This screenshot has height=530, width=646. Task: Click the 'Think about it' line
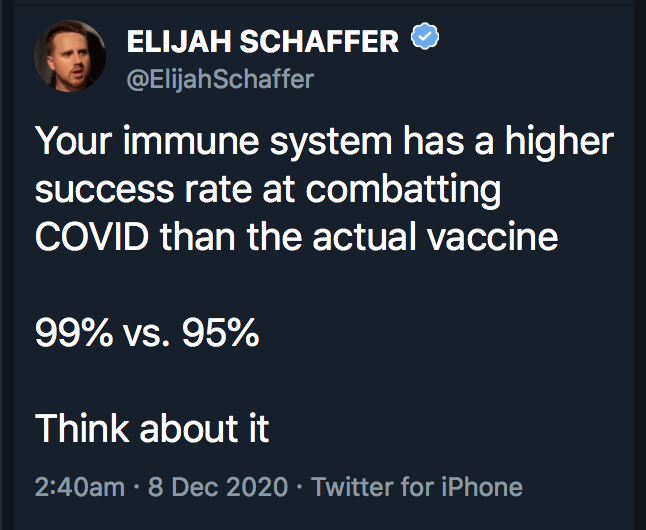(152, 428)
